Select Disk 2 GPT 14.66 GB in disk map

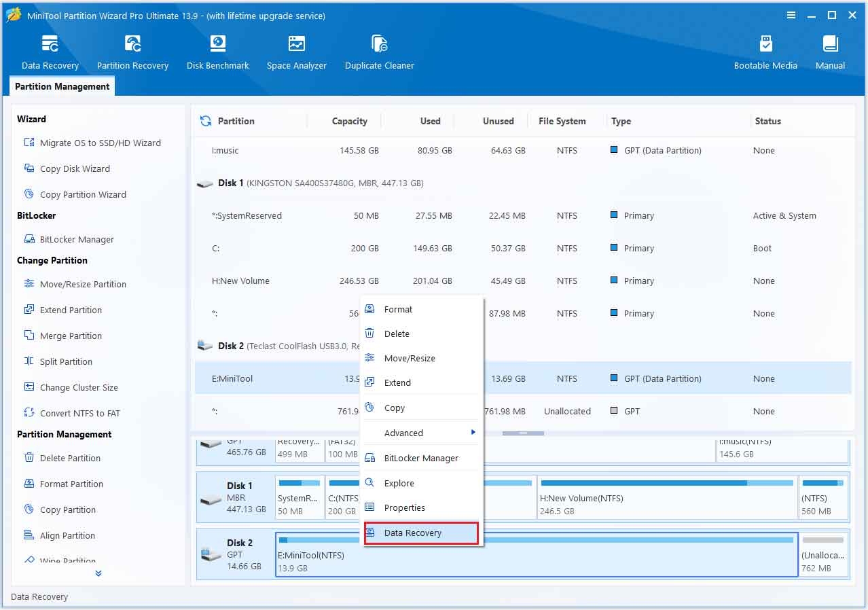[235, 554]
